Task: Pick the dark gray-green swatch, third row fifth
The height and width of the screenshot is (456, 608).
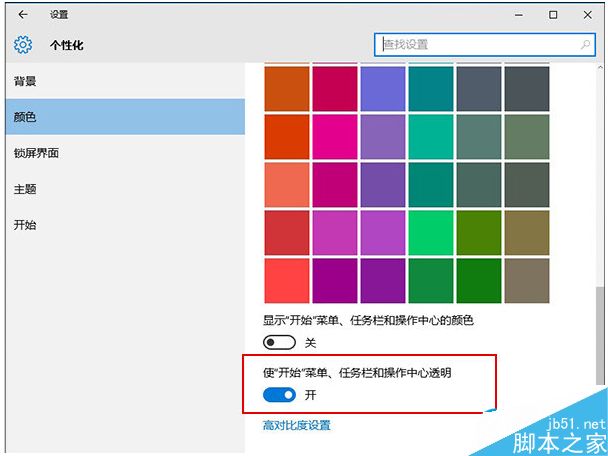Action: click(479, 185)
